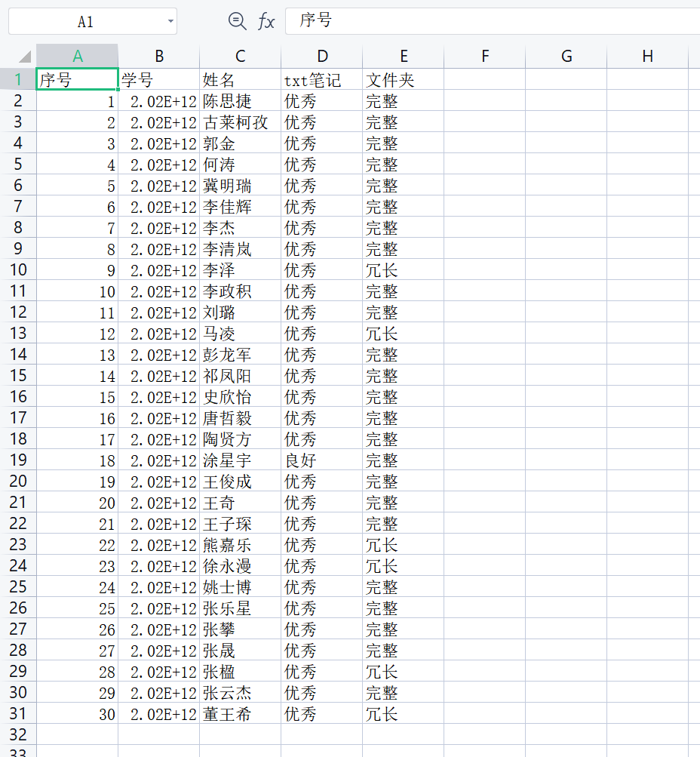Open the Name Box dropdown arrow
The image size is (700, 757).
170,21
